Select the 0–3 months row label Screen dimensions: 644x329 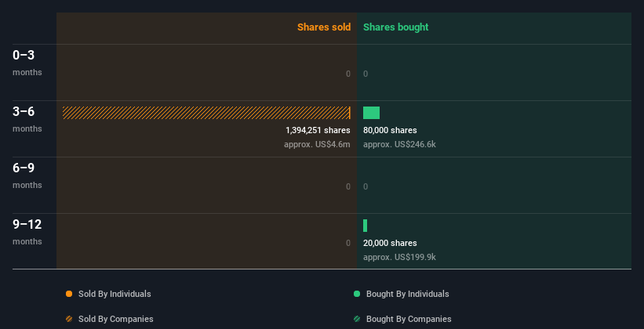click(27, 63)
